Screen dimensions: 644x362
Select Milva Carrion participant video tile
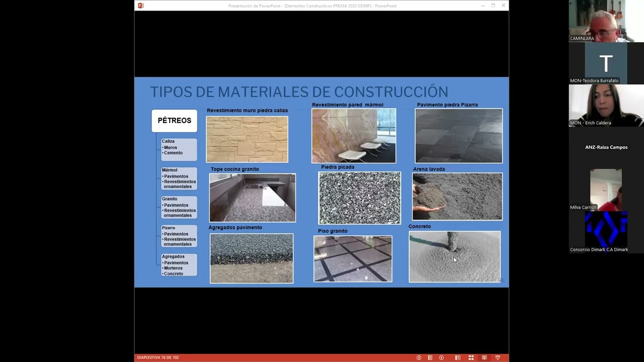click(606, 190)
